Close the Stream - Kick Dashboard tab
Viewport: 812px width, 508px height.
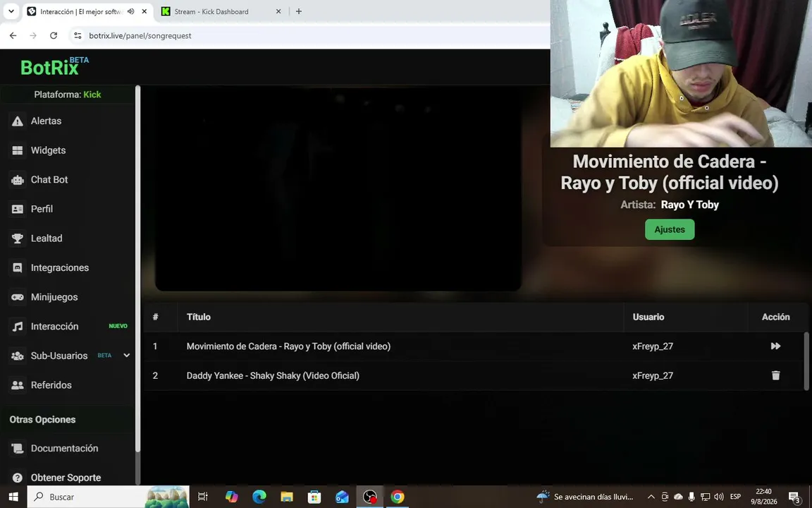click(x=278, y=11)
